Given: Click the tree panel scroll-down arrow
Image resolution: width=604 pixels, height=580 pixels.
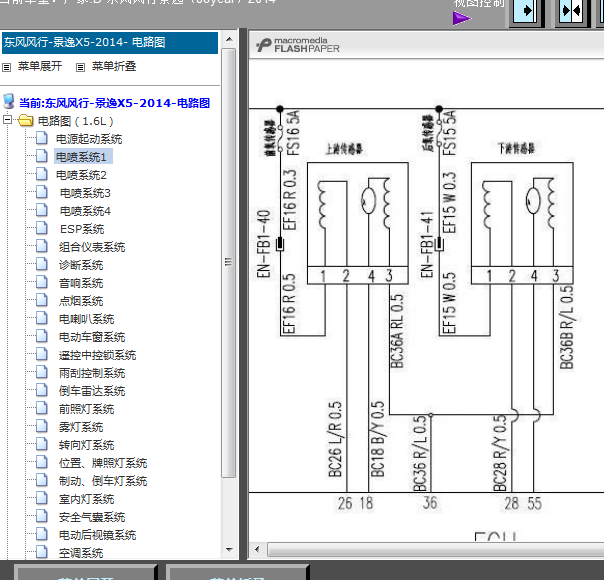Looking at the screenshot, I should (x=229, y=550).
